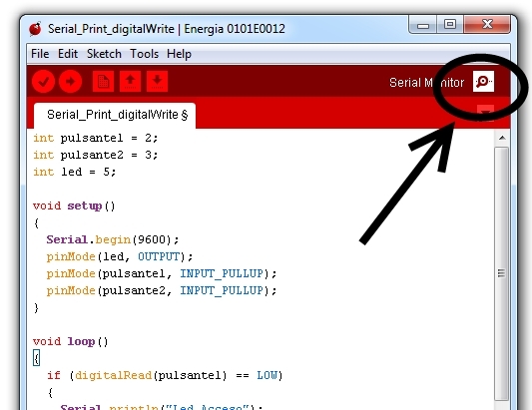The image size is (532, 410).
Task: Open the tab options dropdown arrow
Action: pyautogui.click(x=485, y=113)
